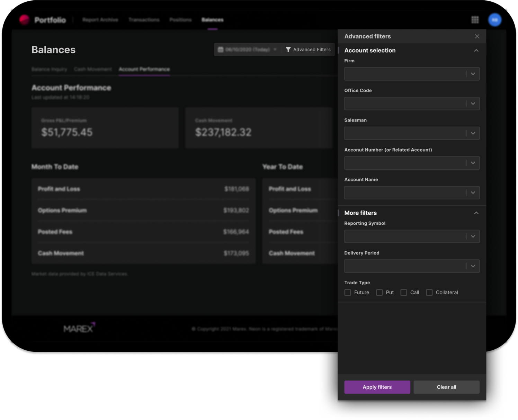Viewport: 518px width, 420px height.
Task: Expand the Office Code dropdown
Action: coord(412,104)
